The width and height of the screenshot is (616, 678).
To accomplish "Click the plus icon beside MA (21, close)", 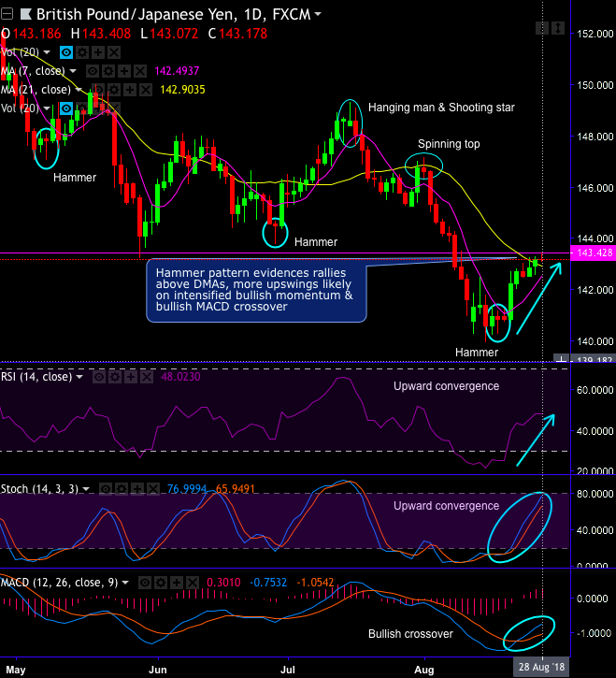I will coord(130,90).
